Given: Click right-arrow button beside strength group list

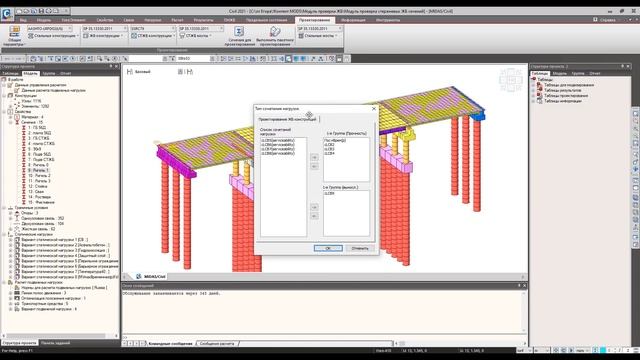Looking at the screenshot, I should pos(314,158).
